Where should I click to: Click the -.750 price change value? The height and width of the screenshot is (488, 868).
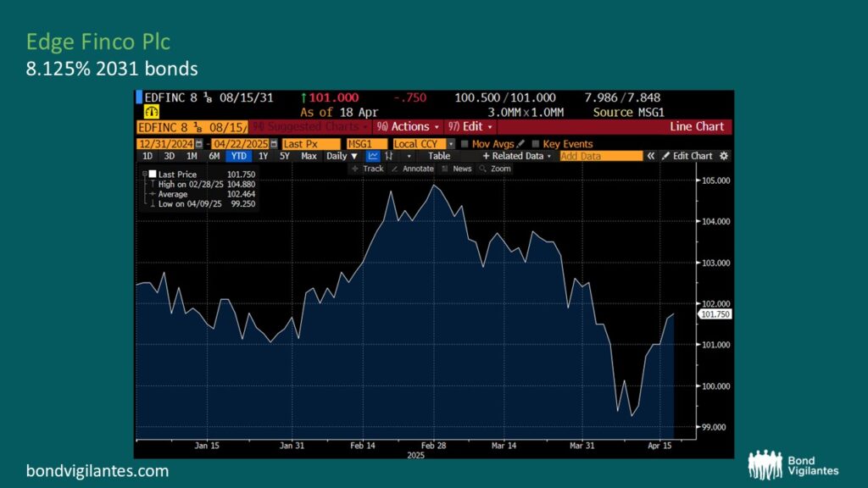[x=410, y=98]
